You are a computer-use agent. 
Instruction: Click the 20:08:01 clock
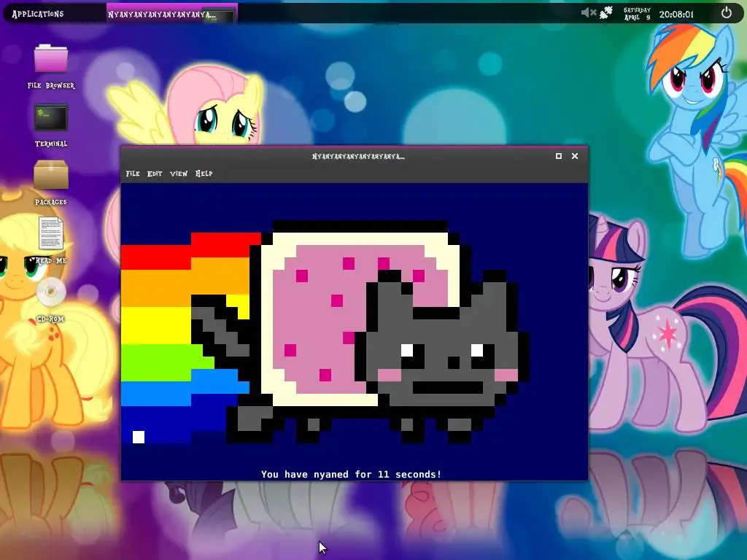[x=676, y=15]
